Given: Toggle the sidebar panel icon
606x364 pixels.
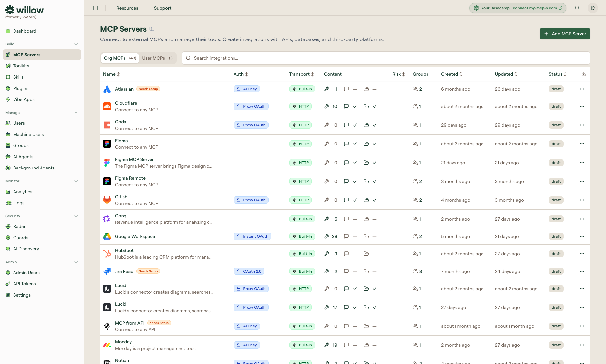Looking at the screenshot, I should pyautogui.click(x=96, y=8).
